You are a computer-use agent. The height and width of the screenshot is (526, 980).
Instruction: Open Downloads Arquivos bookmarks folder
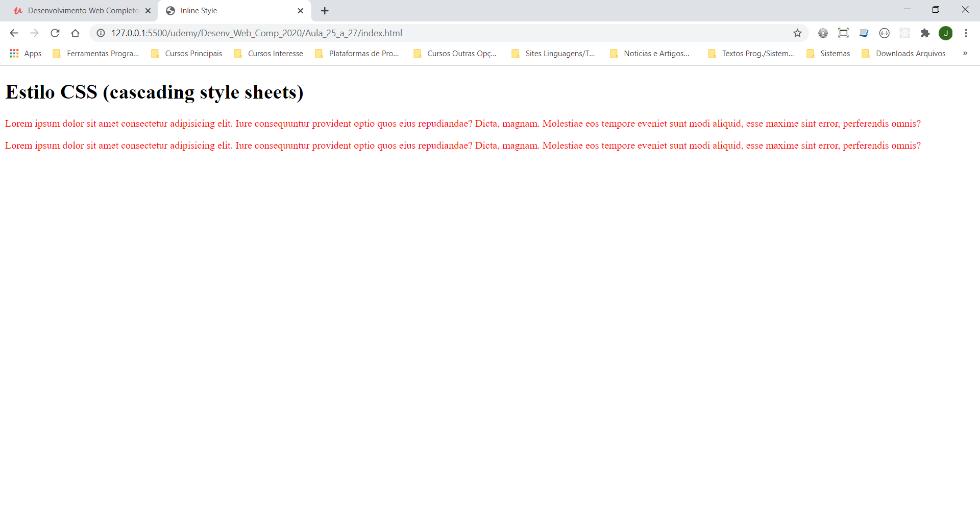[904, 54]
